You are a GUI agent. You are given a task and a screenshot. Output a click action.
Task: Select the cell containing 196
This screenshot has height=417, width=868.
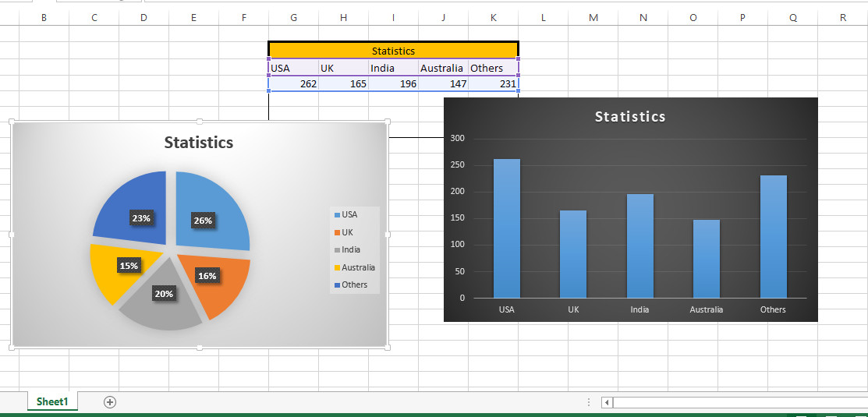[x=394, y=84]
